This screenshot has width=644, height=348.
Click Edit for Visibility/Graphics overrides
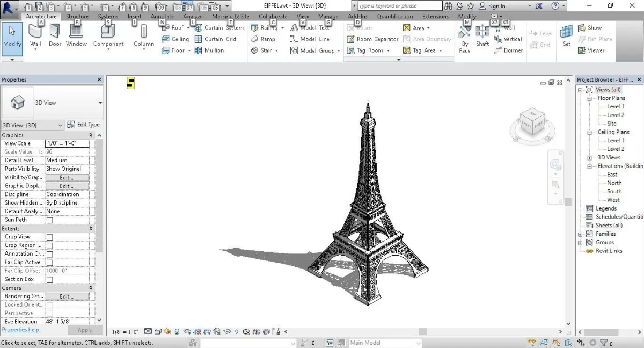[x=67, y=178]
